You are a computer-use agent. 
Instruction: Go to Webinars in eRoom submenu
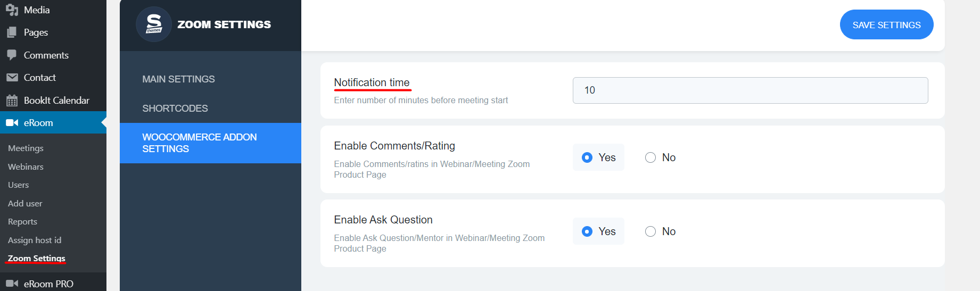pos(26,167)
